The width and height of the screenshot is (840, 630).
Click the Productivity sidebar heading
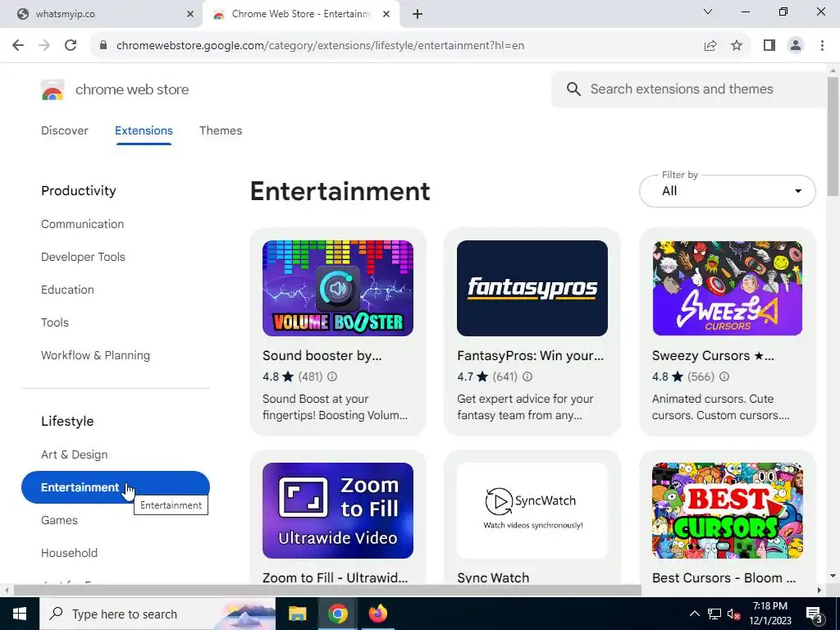(78, 190)
